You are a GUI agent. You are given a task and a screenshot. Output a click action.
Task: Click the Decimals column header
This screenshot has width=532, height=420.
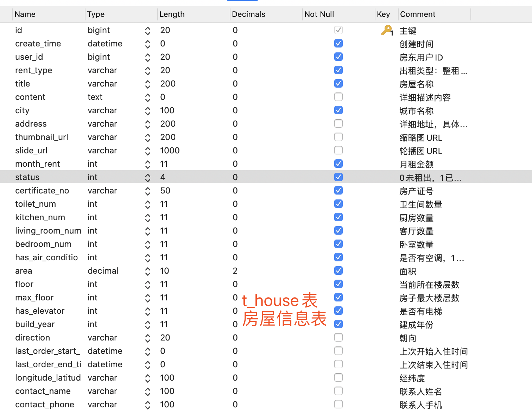[266, 14]
